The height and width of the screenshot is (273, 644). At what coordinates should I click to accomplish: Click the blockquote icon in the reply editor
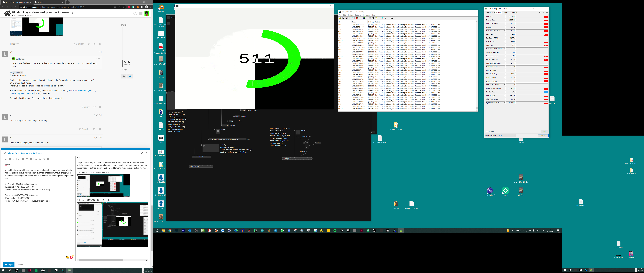click(23, 159)
